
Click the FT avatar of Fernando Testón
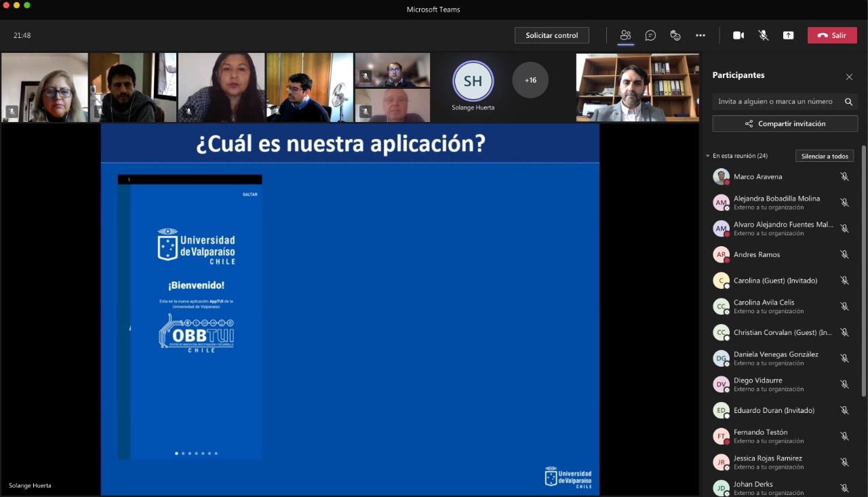pos(721,437)
